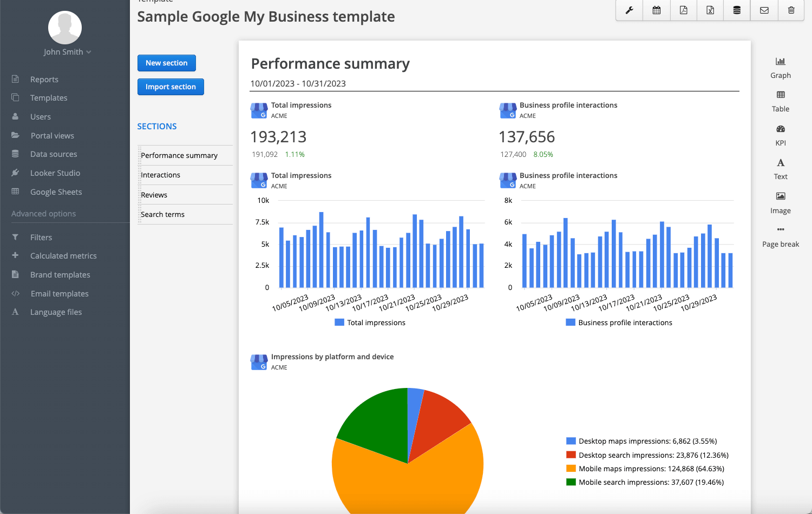The image size is (812, 514).
Task: Click the Mobile maps impressions orange swatch
Action: tap(571, 469)
